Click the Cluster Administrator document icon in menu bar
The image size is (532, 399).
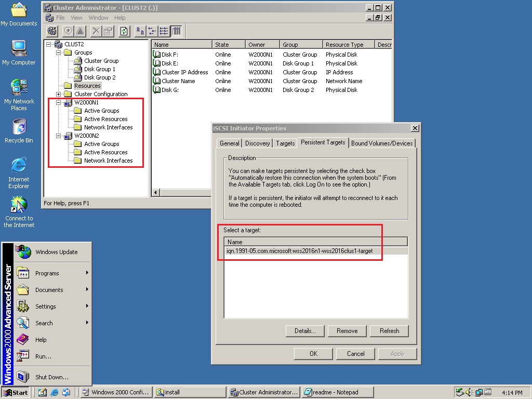(49, 18)
